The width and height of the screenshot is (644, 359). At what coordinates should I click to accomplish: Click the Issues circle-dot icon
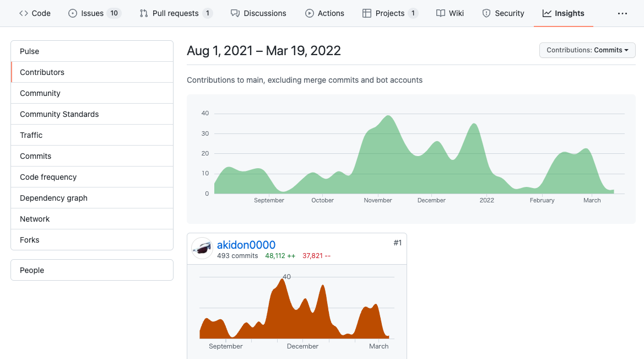[73, 13]
